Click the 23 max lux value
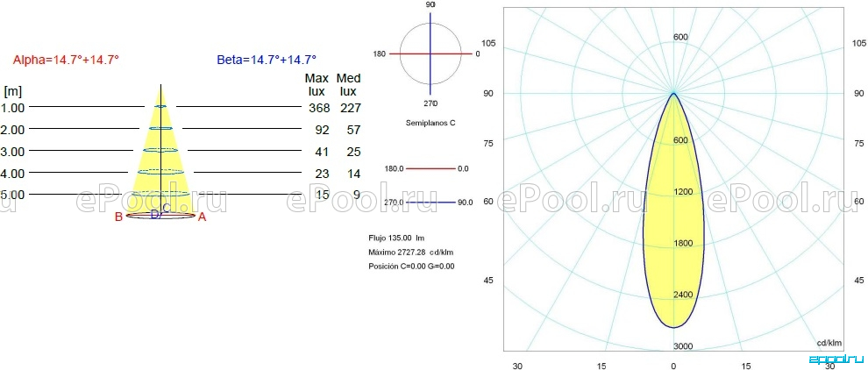Image resolution: width=868 pixels, height=370 pixels. (322, 174)
